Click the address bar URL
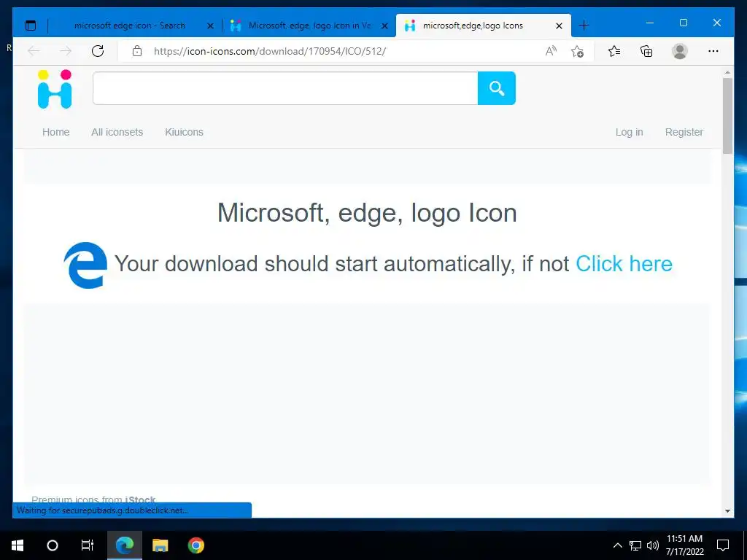This screenshot has height=560, width=747. coord(270,51)
